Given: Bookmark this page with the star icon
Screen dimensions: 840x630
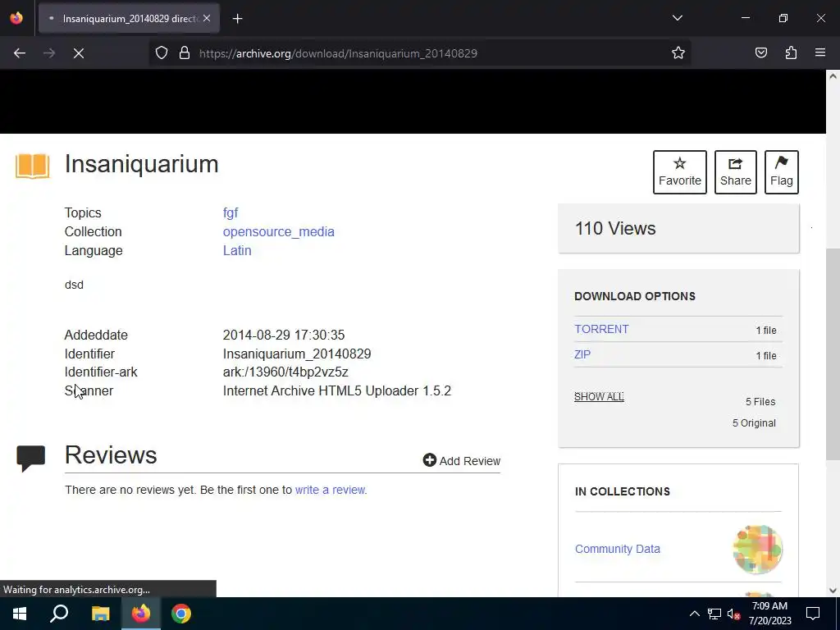Looking at the screenshot, I should pos(678,52).
